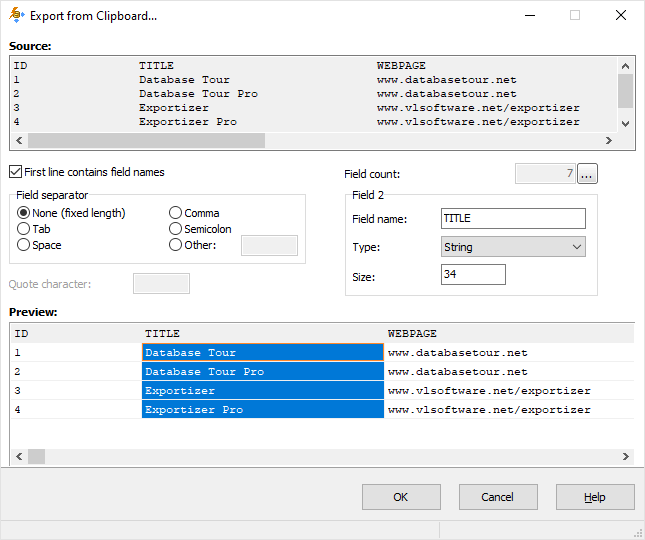Viewport: 645px width, 540px height.
Task: Click Preview webpage cell in row 3
Action: click(x=509, y=390)
